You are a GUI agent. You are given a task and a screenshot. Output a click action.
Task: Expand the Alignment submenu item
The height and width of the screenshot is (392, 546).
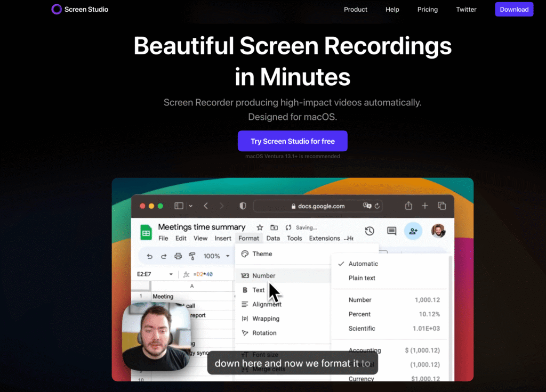pos(283,304)
